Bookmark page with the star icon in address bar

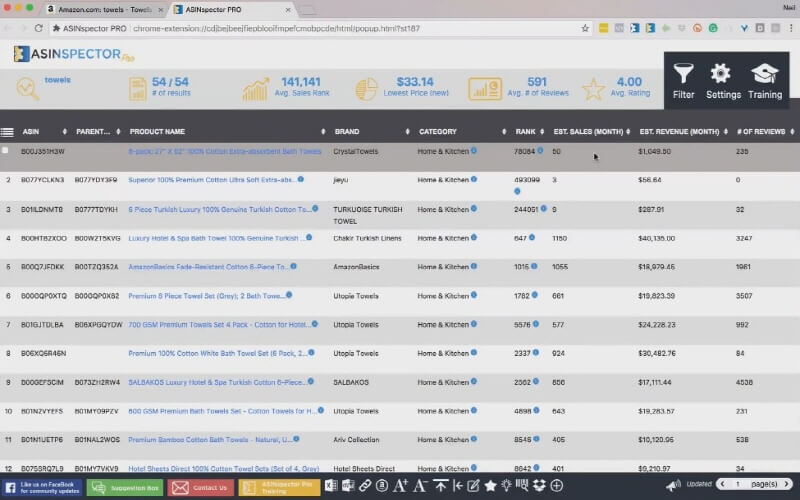[x=585, y=29]
